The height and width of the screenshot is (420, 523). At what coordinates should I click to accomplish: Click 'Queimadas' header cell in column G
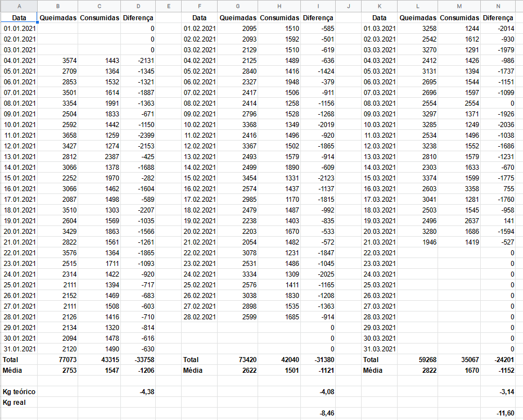click(238, 18)
